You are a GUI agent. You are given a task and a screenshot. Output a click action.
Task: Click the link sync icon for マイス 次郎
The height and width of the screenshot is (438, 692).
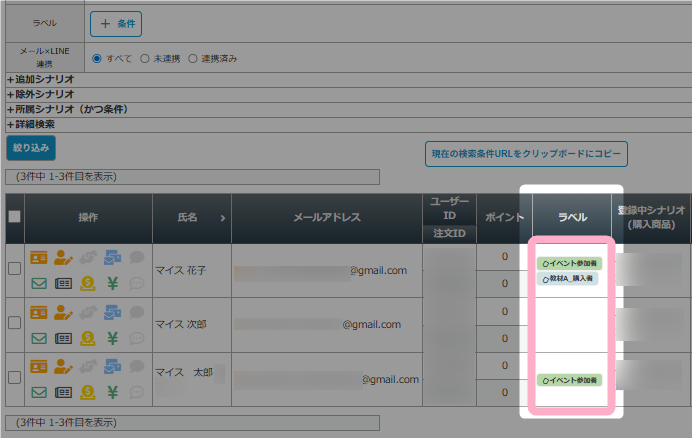click(x=88, y=312)
